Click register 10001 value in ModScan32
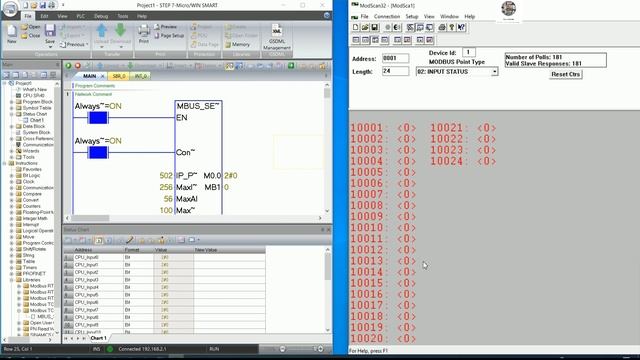 point(406,128)
